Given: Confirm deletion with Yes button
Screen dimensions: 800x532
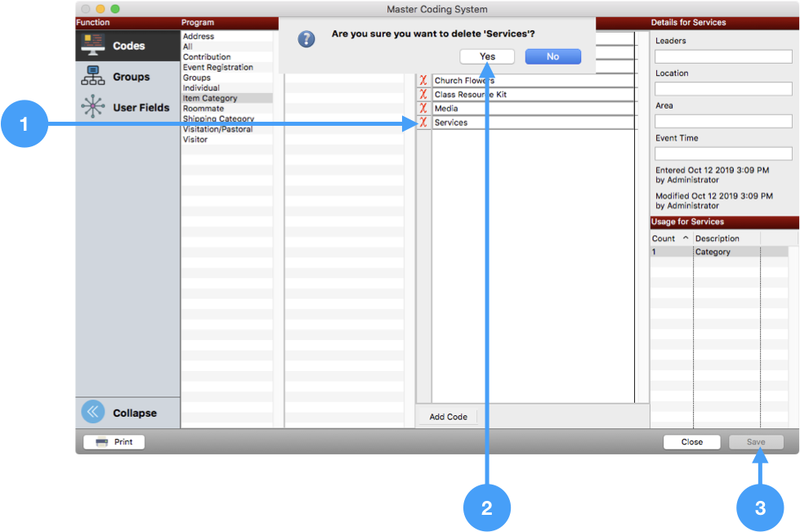Looking at the screenshot, I should click(x=487, y=56).
